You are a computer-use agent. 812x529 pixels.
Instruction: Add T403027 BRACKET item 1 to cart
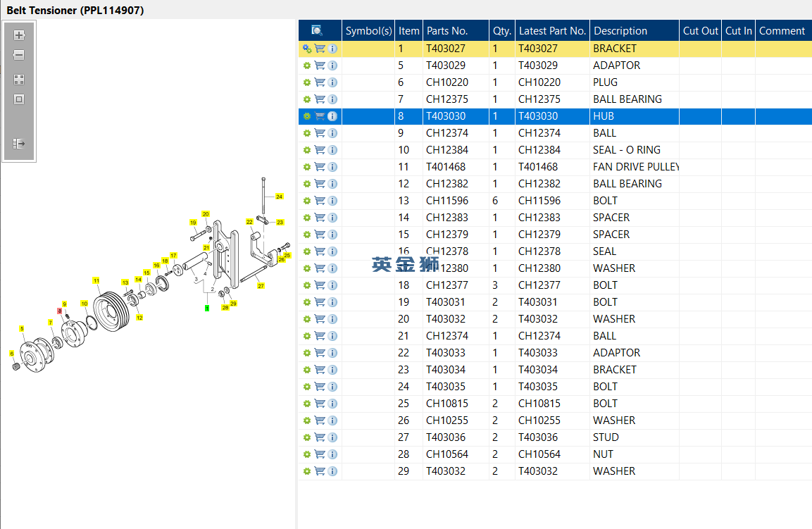coord(320,49)
